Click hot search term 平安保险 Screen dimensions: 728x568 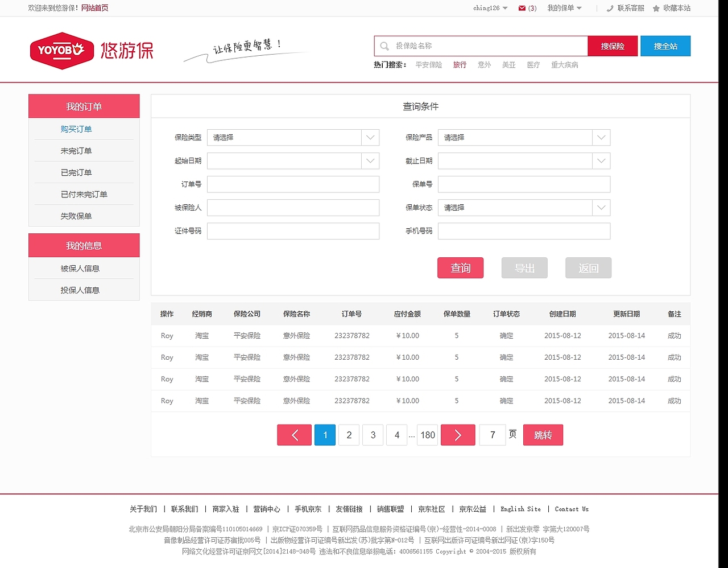429,65
